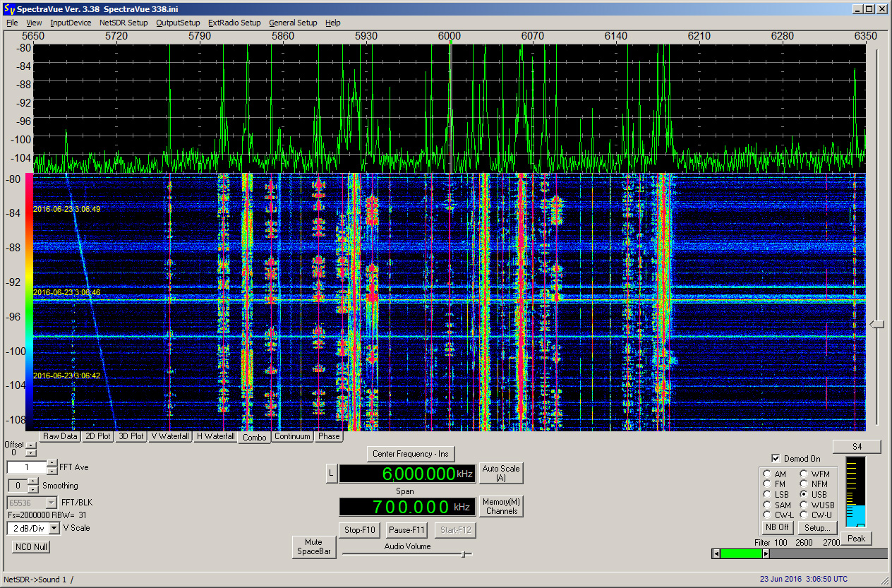Screen dimensions: 892x588
Task: Switch to the Continuum tab
Action: (x=292, y=436)
